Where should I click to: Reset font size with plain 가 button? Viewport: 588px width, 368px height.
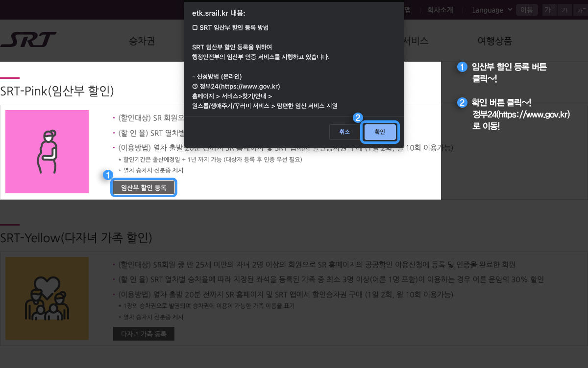tap(565, 10)
